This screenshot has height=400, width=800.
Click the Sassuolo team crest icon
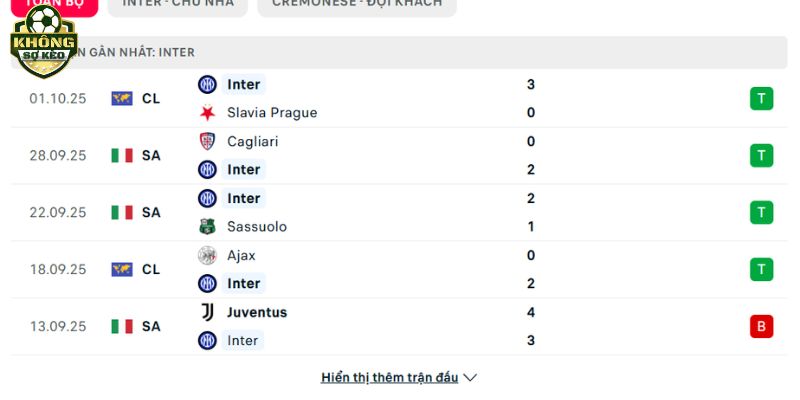207,226
